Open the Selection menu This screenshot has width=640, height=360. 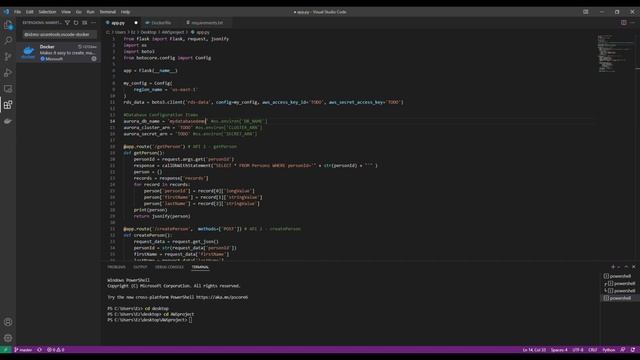point(47,12)
